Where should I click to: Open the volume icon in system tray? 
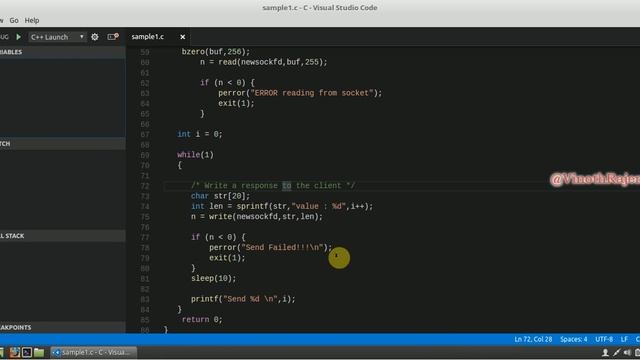[x=627, y=352]
